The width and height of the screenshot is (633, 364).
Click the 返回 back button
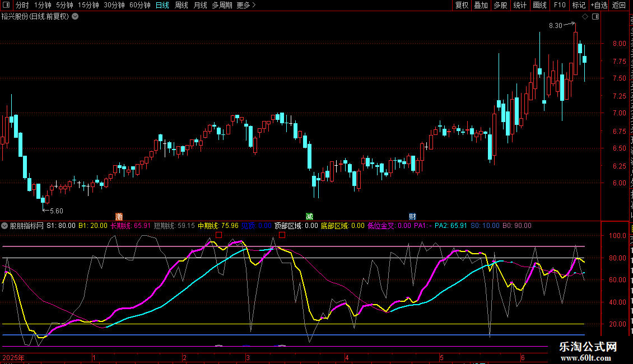pyautogui.click(x=619, y=5)
